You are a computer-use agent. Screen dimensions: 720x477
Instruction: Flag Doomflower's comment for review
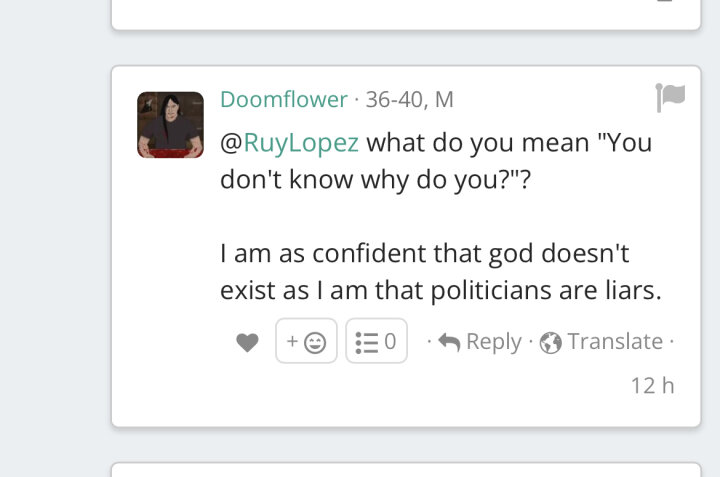670,97
